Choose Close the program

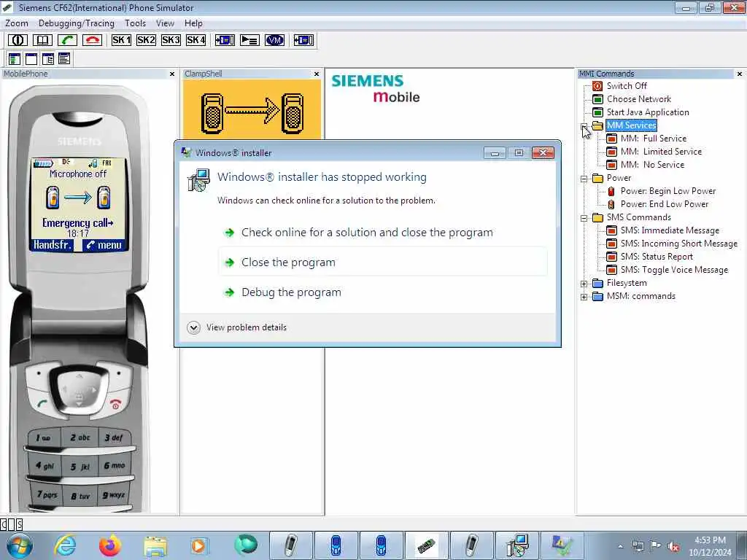(x=382, y=262)
